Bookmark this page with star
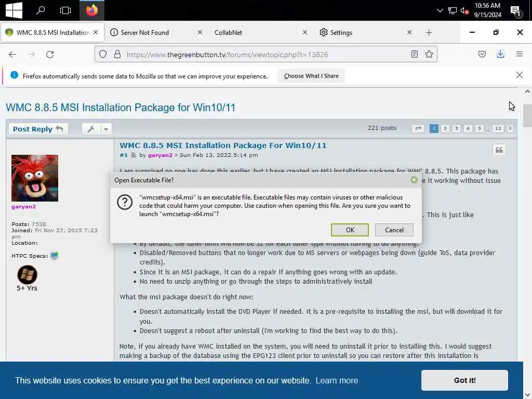This screenshot has width=532, height=399. click(x=429, y=54)
